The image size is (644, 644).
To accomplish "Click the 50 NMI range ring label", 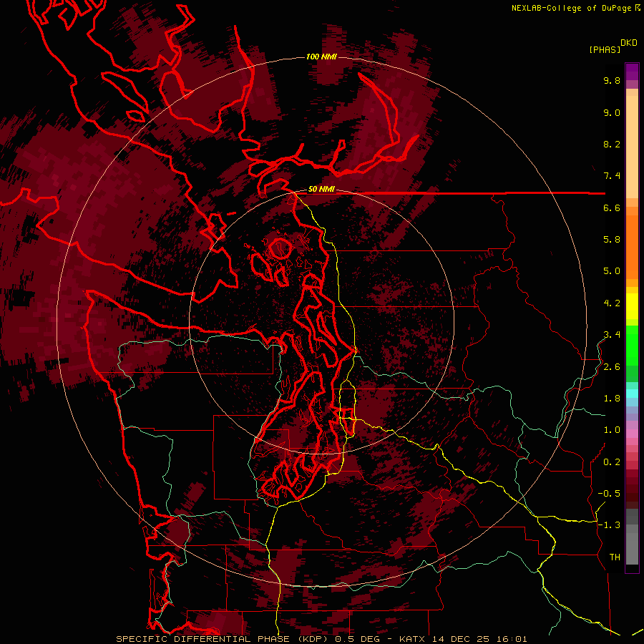I will click(x=321, y=190).
